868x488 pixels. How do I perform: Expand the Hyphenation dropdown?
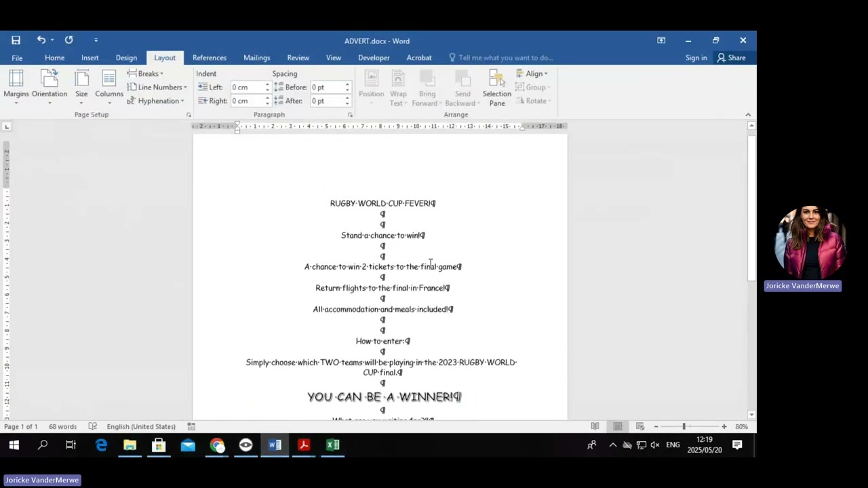(x=156, y=100)
